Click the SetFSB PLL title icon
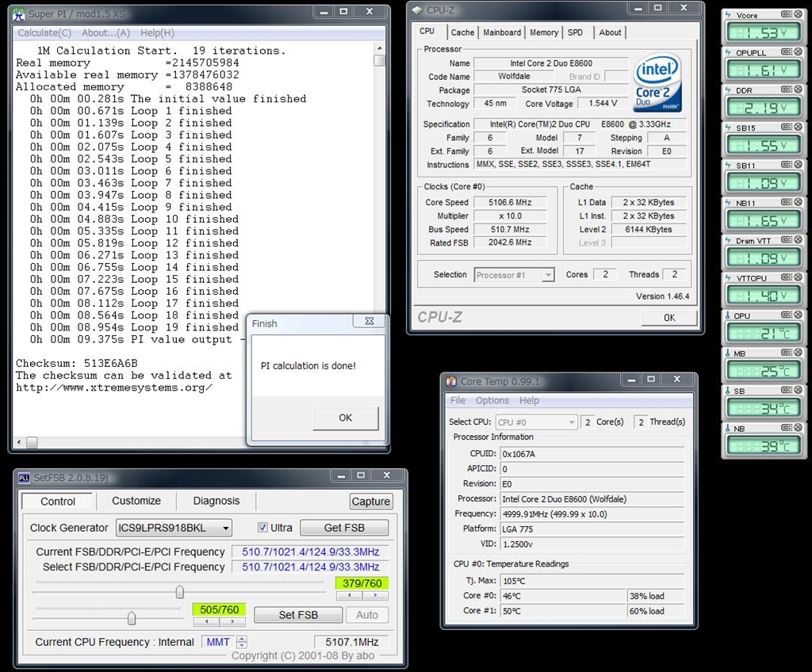Viewport: 812px width, 672px height. [x=24, y=478]
